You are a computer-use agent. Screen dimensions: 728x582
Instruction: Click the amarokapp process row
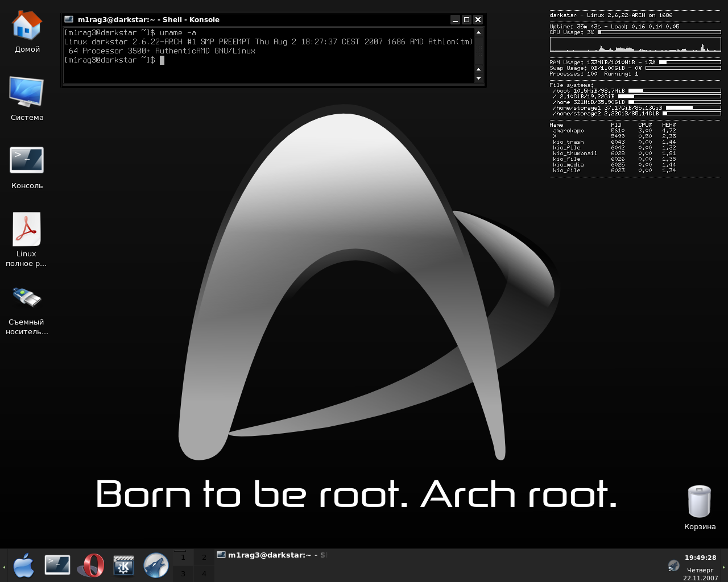614,131
